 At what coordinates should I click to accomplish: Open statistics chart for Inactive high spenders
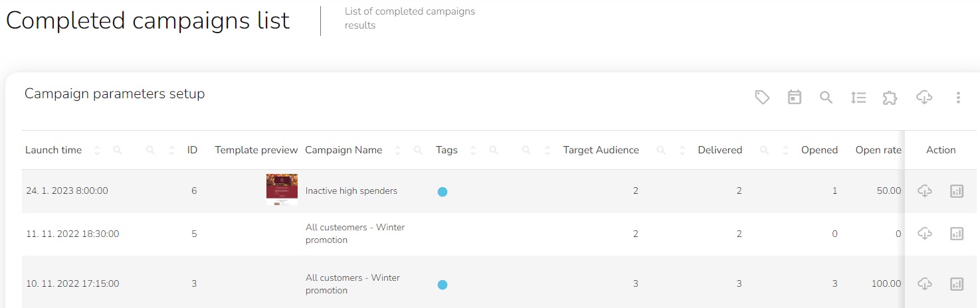point(956,191)
